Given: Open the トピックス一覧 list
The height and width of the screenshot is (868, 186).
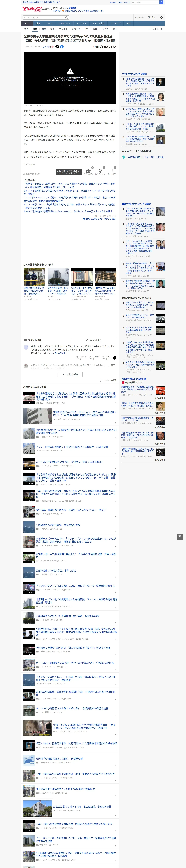Looking at the screenshot, I should point(155,29).
